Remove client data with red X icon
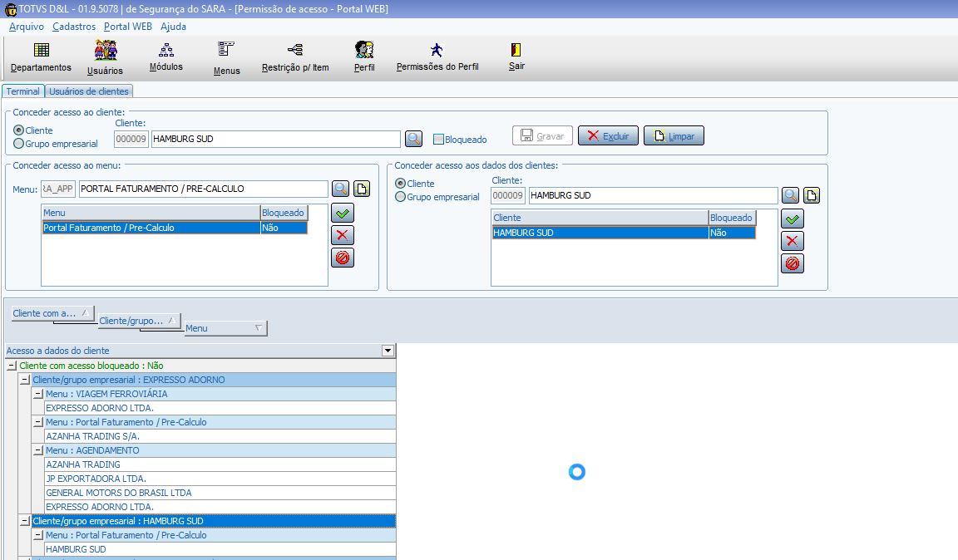 [x=793, y=241]
